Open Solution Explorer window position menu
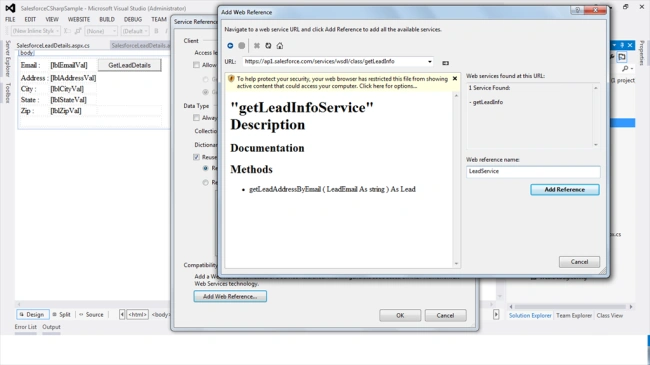 (615, 45)
